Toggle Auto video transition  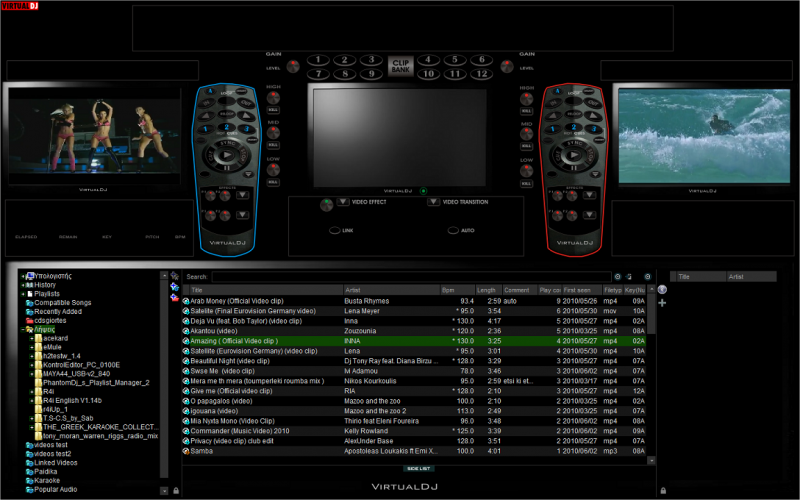(453, 231)
